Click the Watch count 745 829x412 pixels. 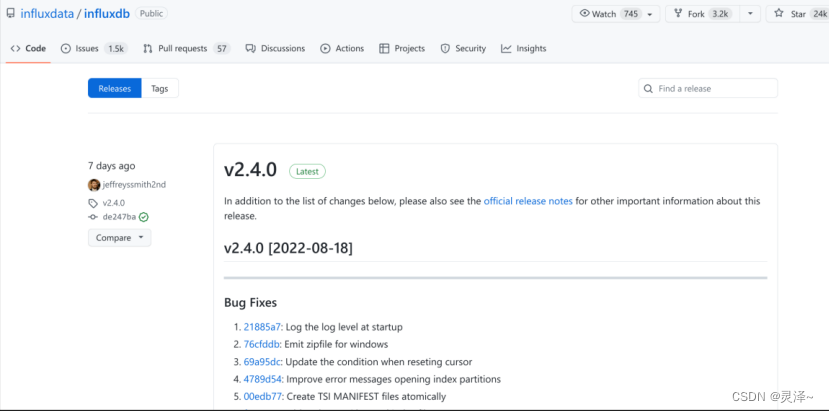[x=631, y=14]
